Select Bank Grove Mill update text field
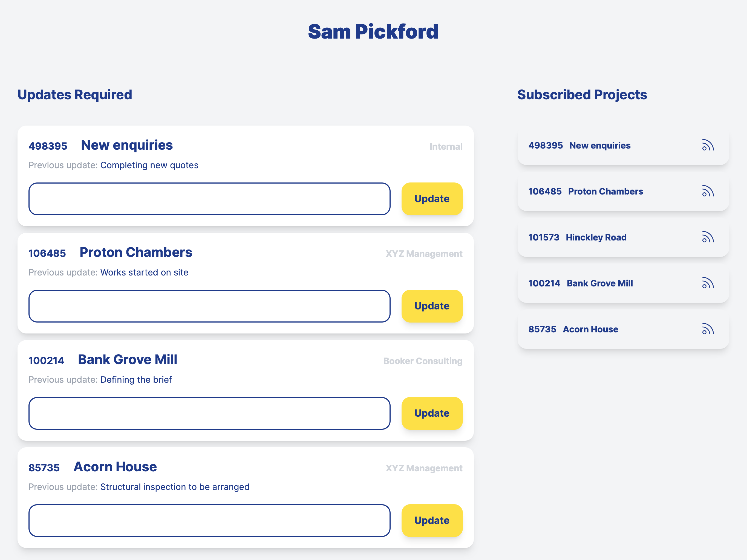The image size is (747, 560). click(209, 413)
